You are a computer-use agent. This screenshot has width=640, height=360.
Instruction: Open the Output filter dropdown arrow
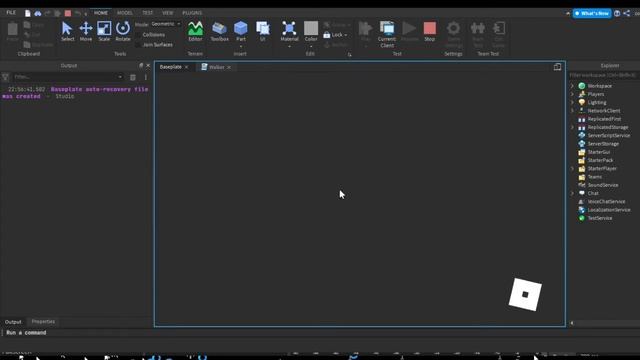[x=120, y=77]
